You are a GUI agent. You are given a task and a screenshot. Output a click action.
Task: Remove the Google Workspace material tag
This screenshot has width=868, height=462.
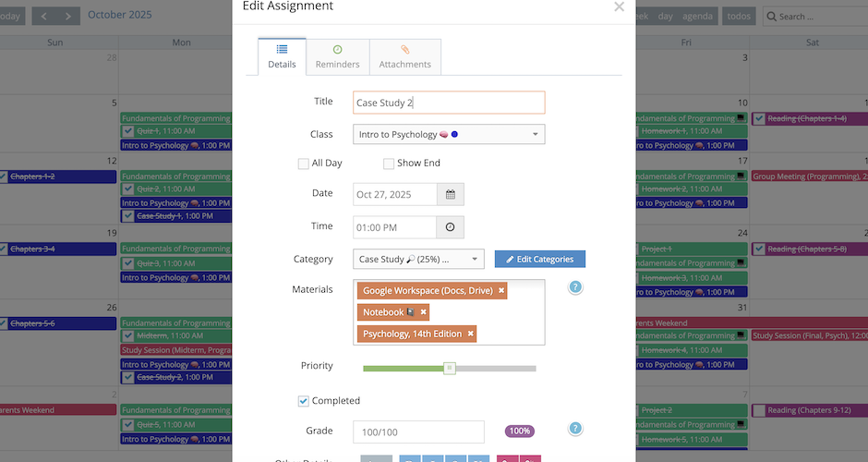click(501, 291)
